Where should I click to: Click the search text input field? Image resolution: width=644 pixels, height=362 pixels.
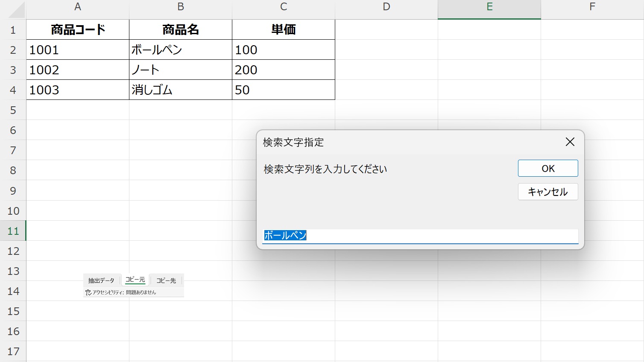pyautogui.click(x=420, y=236)
